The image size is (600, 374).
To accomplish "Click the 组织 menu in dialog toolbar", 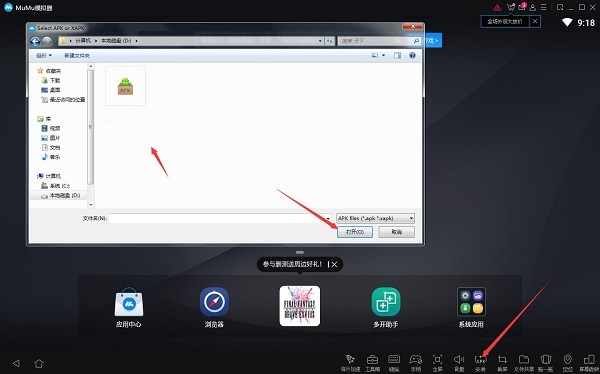I will (x=44, y=56).
